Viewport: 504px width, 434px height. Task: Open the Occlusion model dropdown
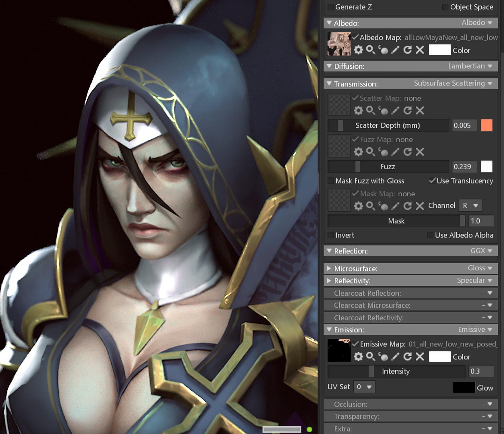click(x=487, y=404)
